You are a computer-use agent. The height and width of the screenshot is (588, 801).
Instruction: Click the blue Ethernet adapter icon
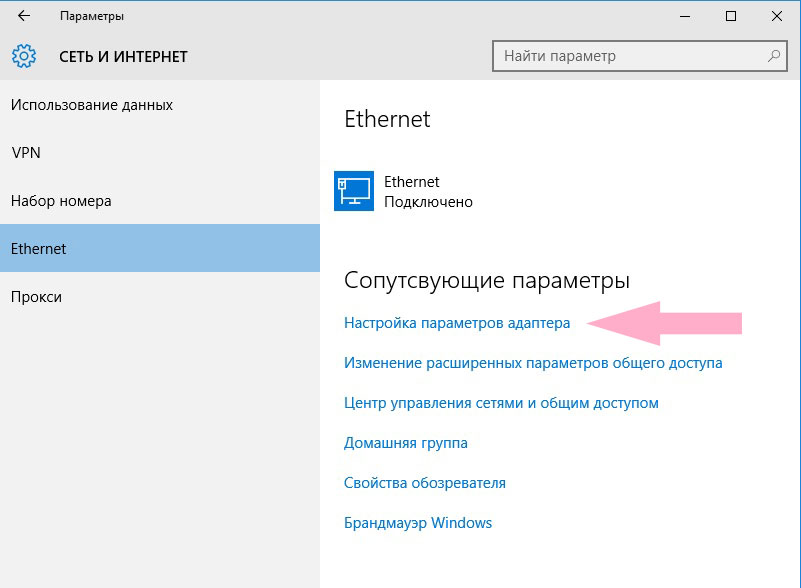coord(354,191)
